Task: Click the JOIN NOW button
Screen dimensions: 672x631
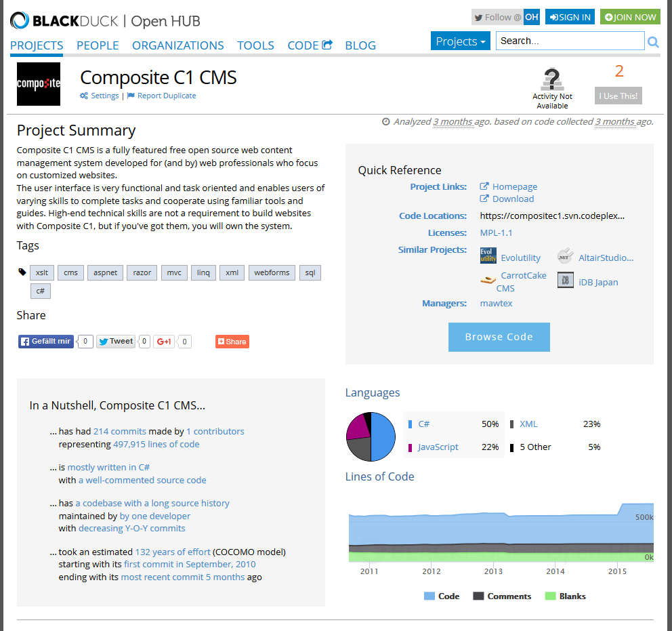Action: point(630,17)
